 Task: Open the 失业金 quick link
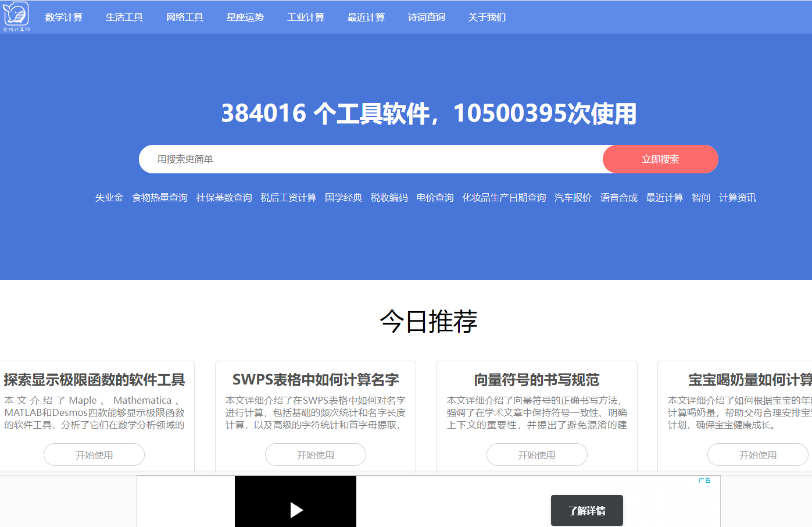109,198
